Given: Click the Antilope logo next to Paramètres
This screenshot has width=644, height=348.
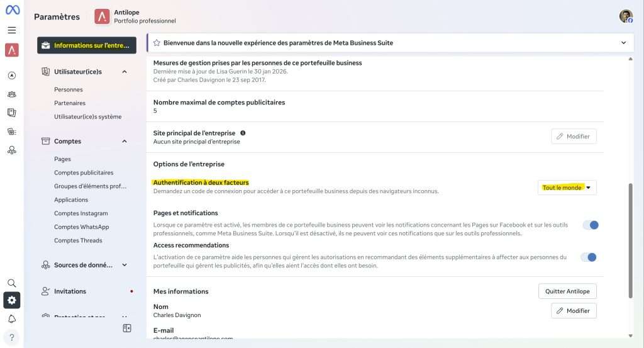Looking at the screenshot, I should [102, 17].
